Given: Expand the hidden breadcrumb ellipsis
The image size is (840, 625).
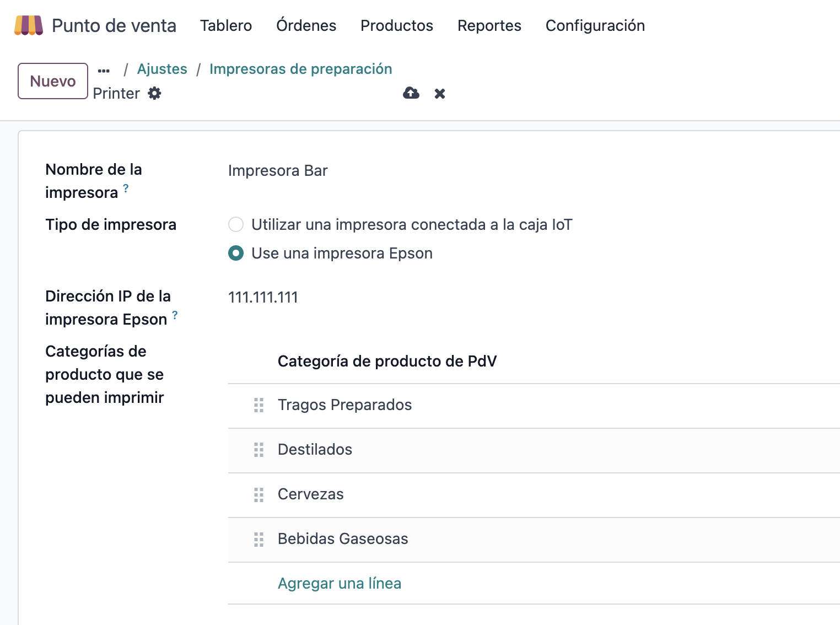Looking at the screenshot, I should pos(104,69).
